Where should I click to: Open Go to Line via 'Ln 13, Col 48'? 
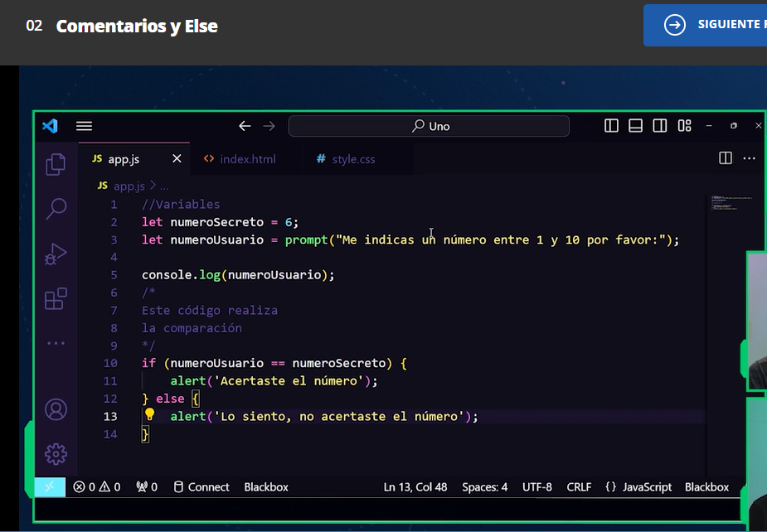pos(415,487)
